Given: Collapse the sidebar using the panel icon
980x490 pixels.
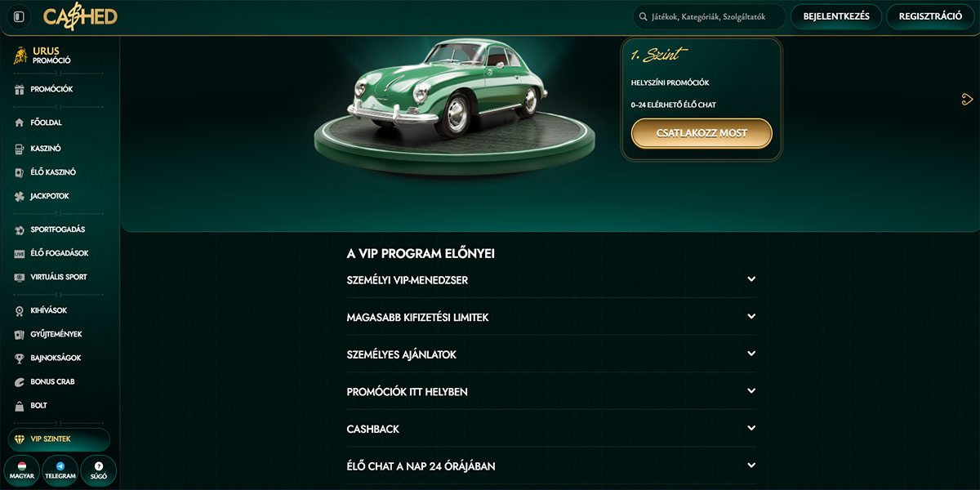Looking at the screenshot, I should coord(20,16).
